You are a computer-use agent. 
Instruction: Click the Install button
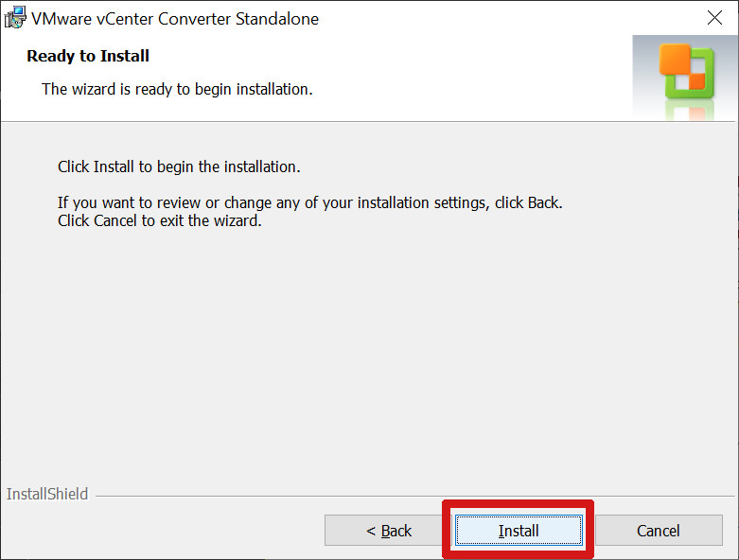point(519,531)
